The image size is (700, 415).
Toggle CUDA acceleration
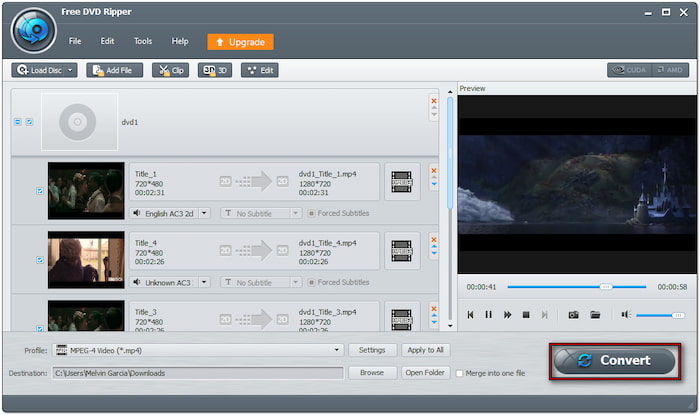tap(629, 70)
